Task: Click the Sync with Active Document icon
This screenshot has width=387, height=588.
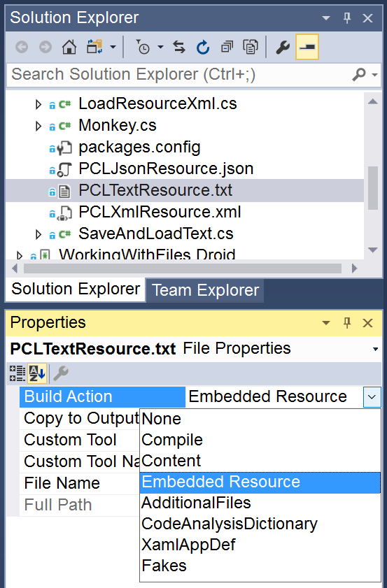Action: tap(179, 48)
